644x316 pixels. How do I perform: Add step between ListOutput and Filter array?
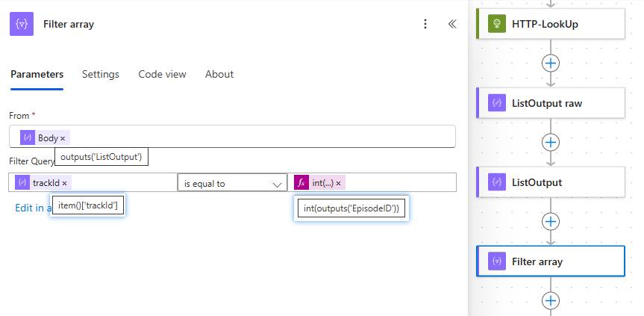[x=551, y=221]
